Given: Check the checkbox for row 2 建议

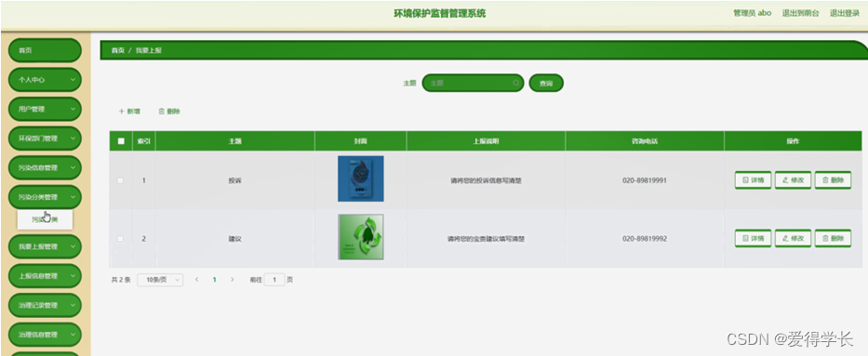Looking at the screenshot, I should (x=121, y=239).
